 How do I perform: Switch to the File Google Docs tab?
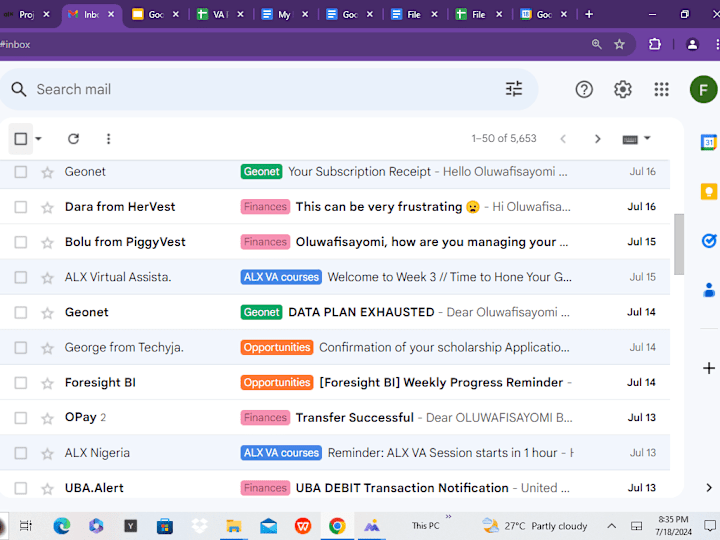point(414,15)
